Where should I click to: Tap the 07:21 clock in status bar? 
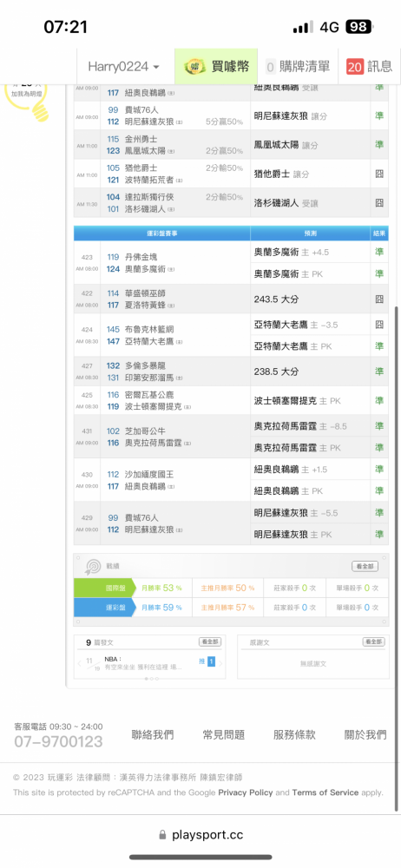[x=65, y=27]
